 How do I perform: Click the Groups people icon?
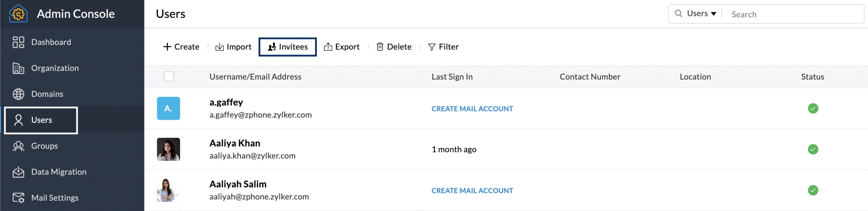18,146
